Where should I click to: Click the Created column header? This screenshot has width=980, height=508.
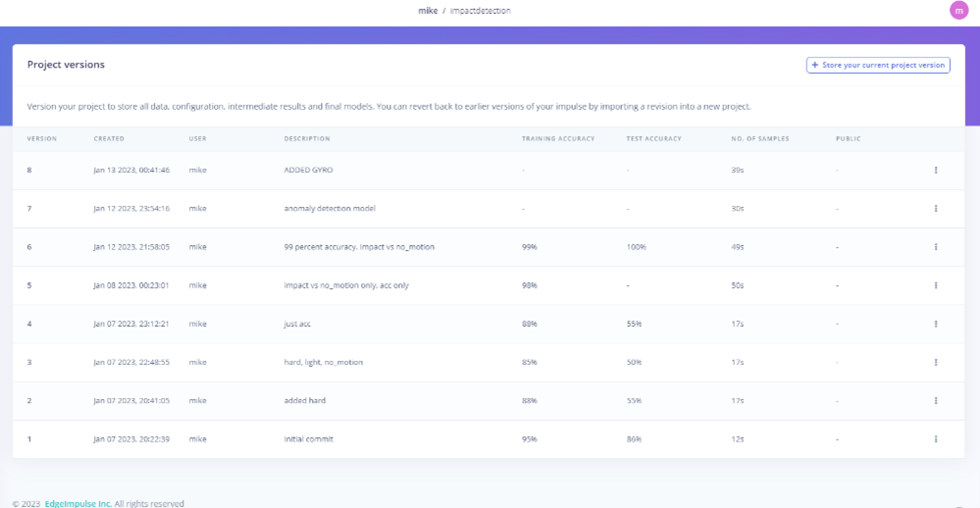click(x=109, y=138)
